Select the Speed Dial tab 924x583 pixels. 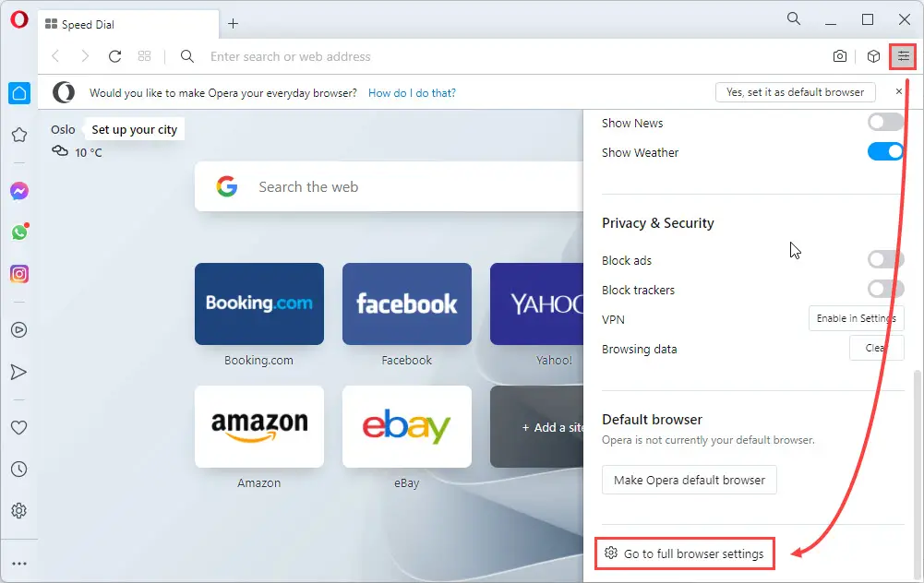(128, 24)
